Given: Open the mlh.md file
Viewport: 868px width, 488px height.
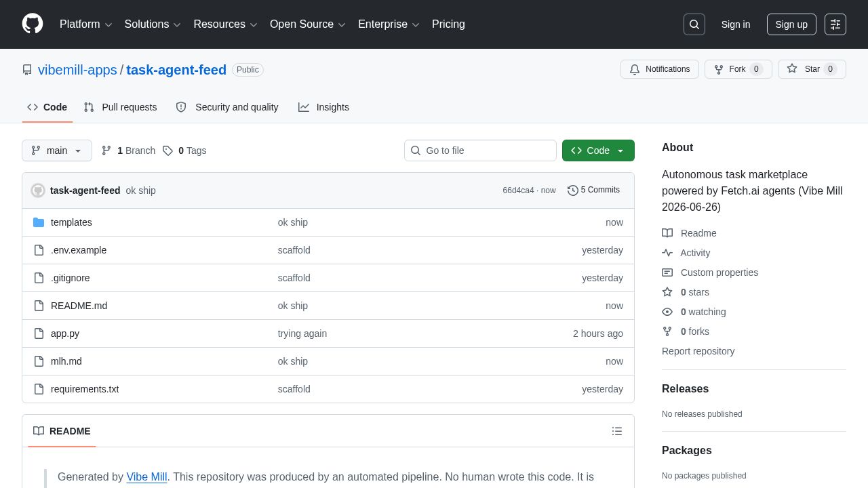Looking at the screenshot, I should (x=66, y=361).
